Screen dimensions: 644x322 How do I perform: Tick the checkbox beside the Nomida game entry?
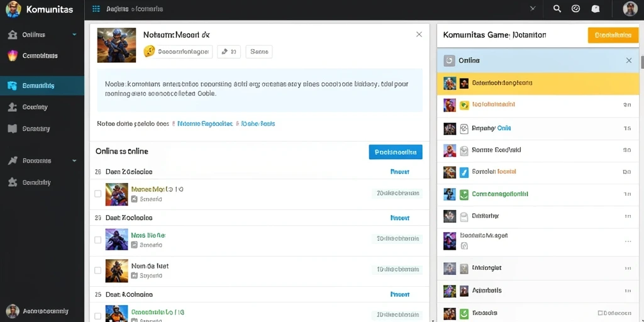97,270
